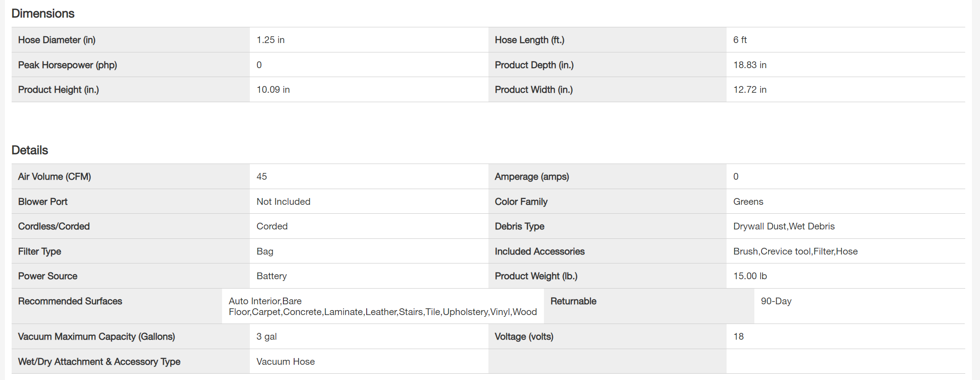Click the Cordless/Corded label
This screenshot has width=980, height=380.
[x=54, y=226]
